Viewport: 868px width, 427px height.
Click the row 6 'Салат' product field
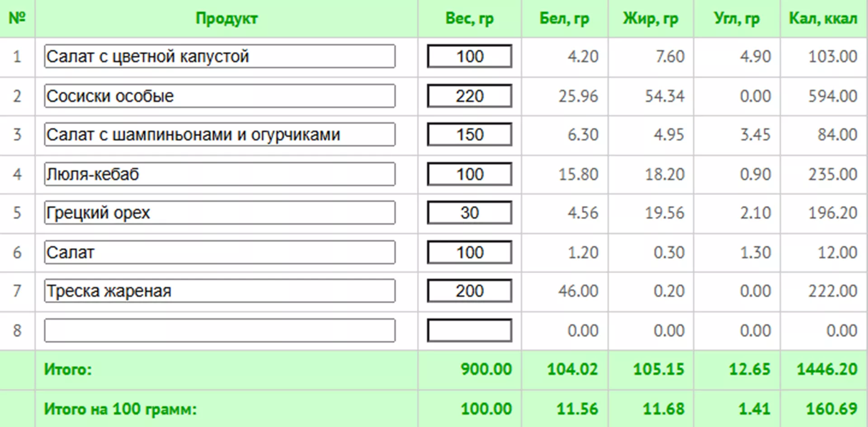[x=220, y=252]
